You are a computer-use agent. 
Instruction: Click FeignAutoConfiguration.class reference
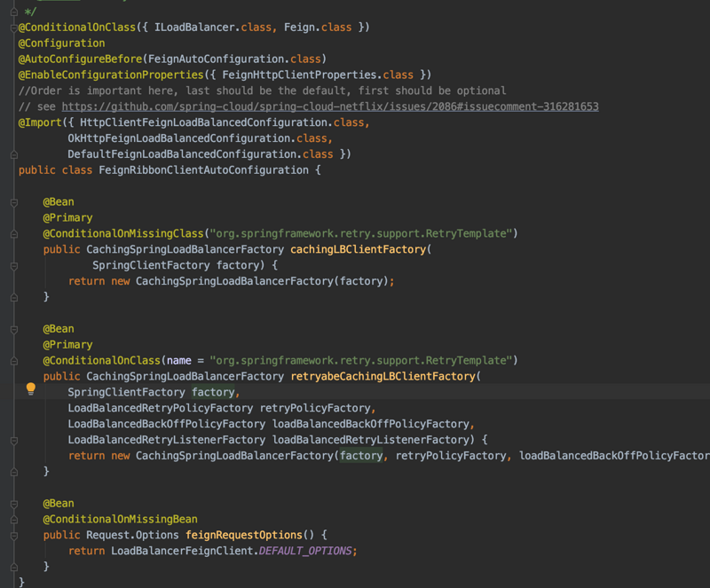click(x=234, y=59)
